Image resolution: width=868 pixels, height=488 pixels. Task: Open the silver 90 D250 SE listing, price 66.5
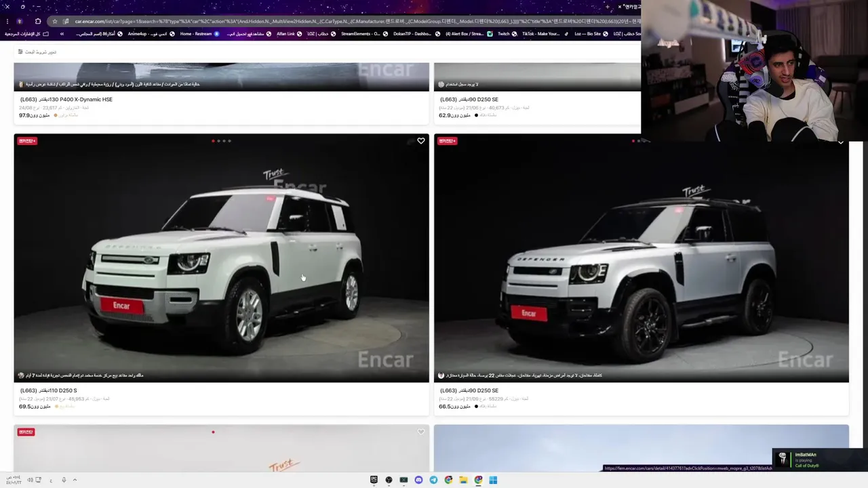[469, 390]
